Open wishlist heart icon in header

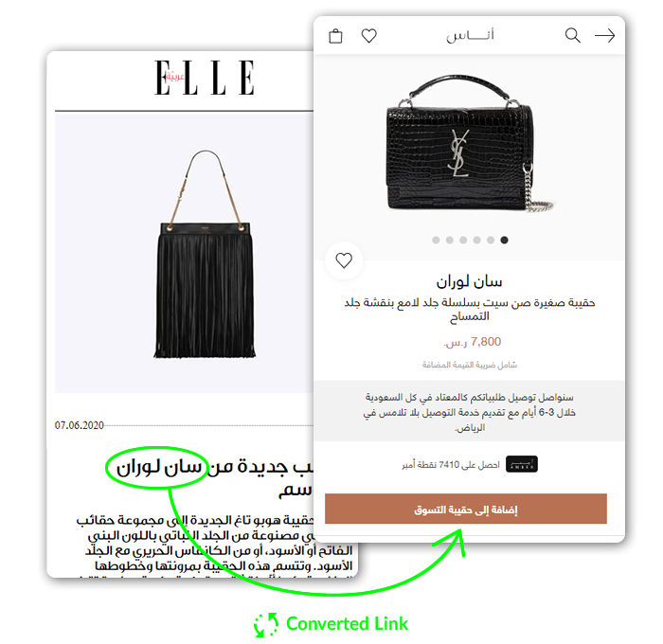368,36
